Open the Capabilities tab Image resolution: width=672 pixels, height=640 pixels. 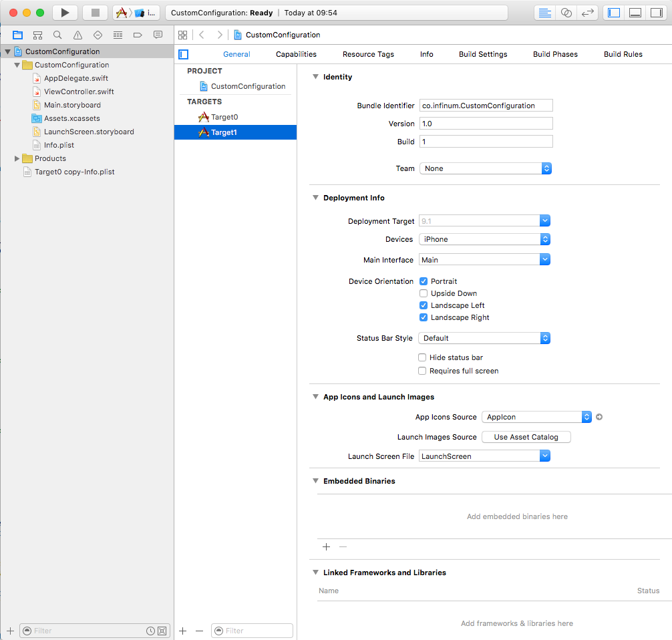click(x=296, y=54)
